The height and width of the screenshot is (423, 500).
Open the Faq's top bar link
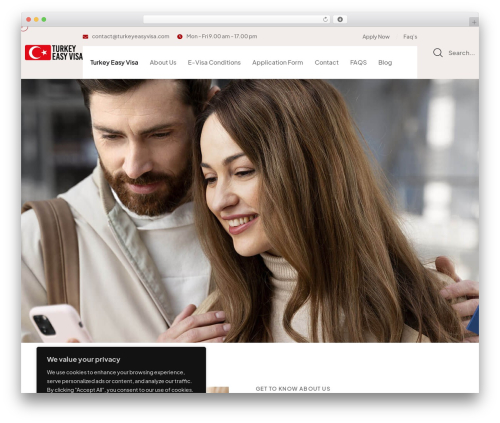pyautogui.click(x=410, y=37)
